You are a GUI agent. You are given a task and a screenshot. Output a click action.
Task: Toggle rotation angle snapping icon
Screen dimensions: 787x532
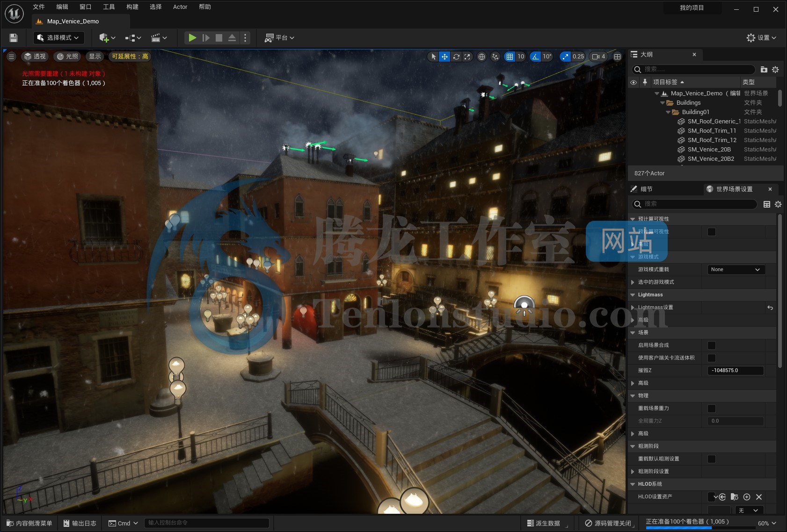pos(535,57)
